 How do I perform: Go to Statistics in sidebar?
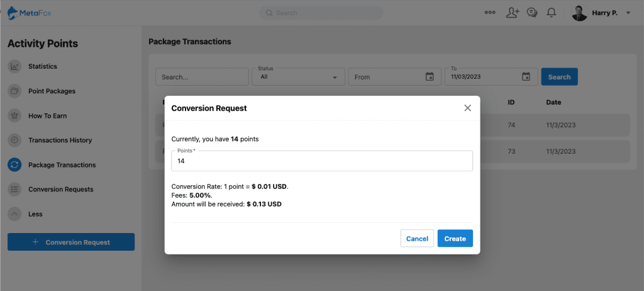point(42,66)
